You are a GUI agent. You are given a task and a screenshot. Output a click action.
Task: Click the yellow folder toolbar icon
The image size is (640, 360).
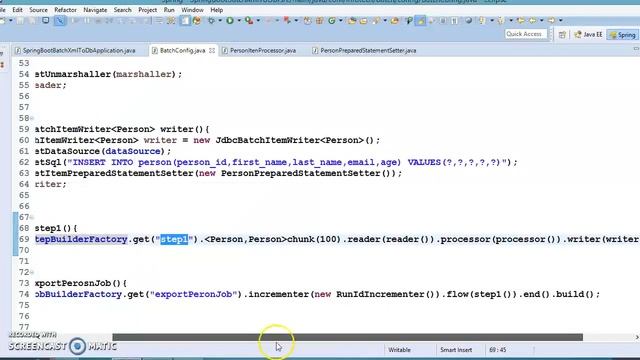[364, 20]
